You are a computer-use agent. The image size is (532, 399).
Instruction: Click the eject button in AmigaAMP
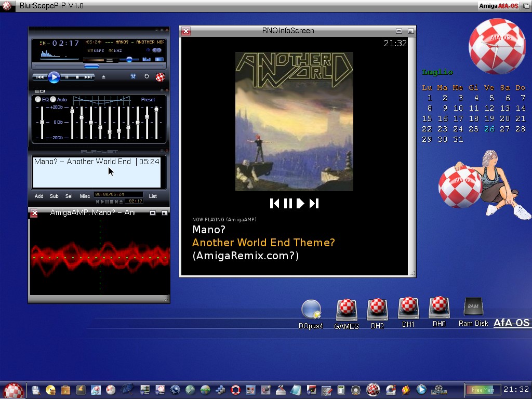point(103,77)
